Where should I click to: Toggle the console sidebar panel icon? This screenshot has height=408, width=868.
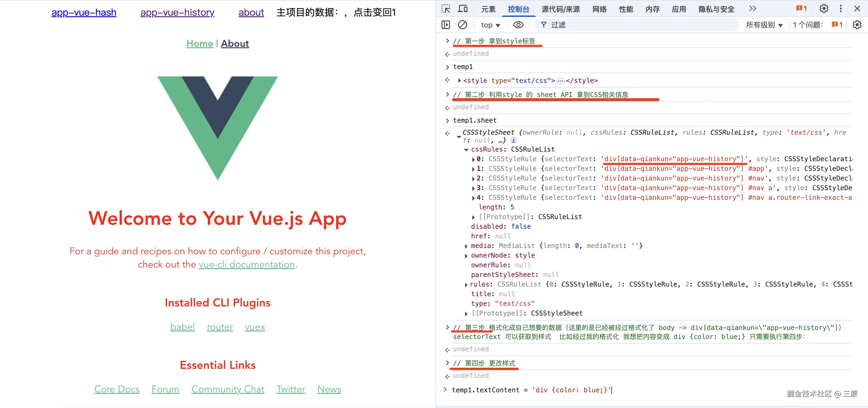(x=446, y=25)
